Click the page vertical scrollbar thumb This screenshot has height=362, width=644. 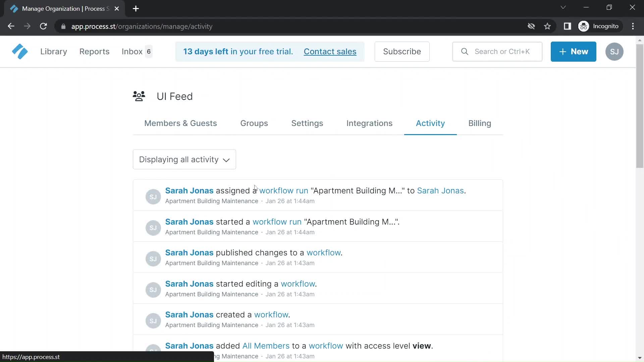tap(639, 106)
